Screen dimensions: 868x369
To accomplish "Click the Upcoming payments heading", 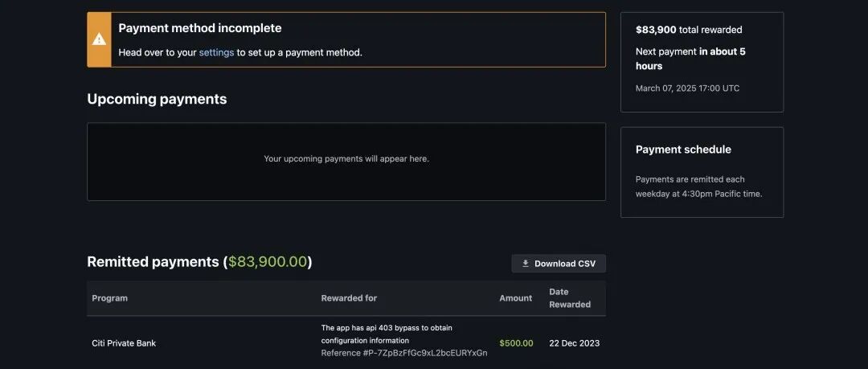I will [157, 99].
